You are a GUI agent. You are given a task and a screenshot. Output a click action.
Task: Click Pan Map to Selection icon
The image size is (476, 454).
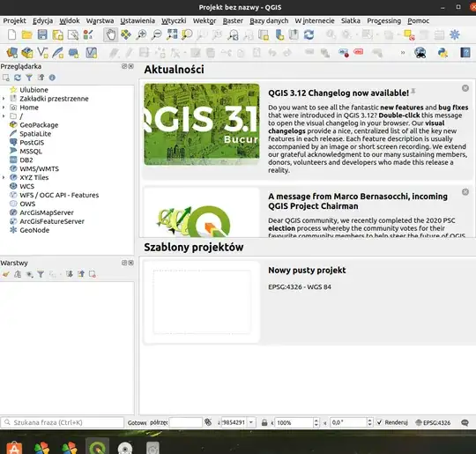[126, 34]
